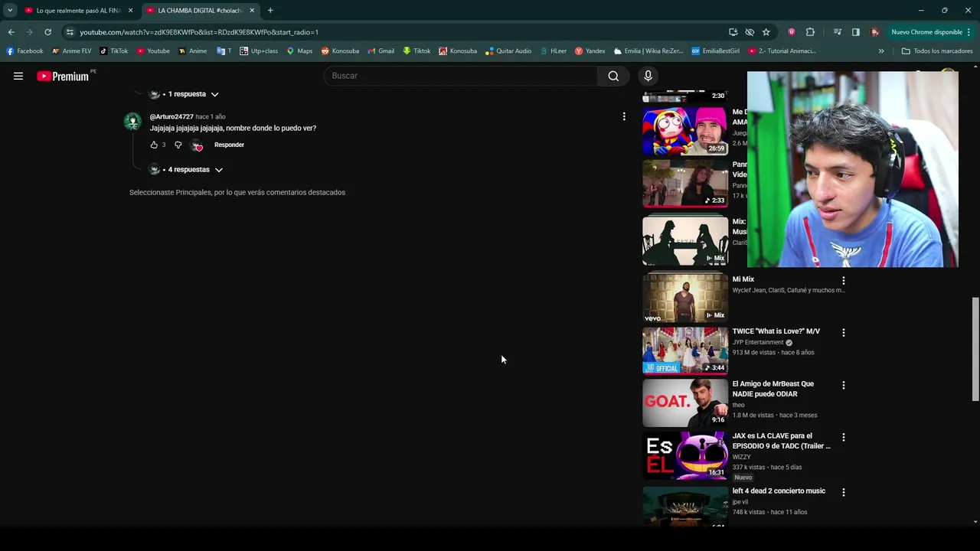Open the silhouette Mix thumbnail
Viewport: 980px width, 551px height.
pyautogui.click(x=684, y=240)
